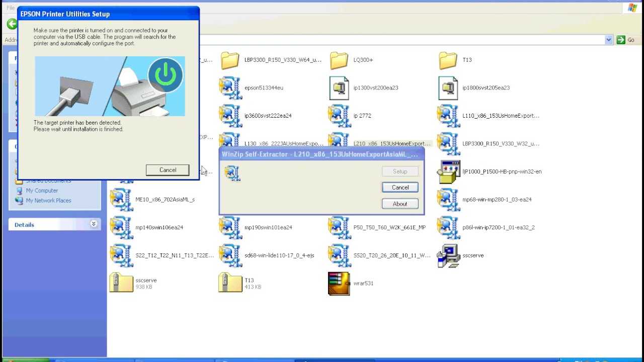This screenshot has width=644, height=362.
Task: Select the mp140swin106ea24 installer icon
Action: 121,228
